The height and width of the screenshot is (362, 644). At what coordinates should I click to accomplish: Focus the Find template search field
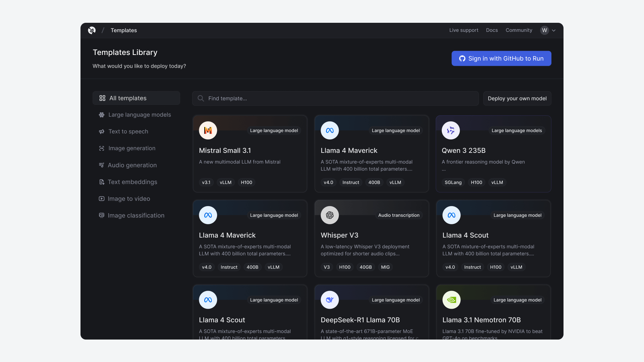click(x=335, y=99)
